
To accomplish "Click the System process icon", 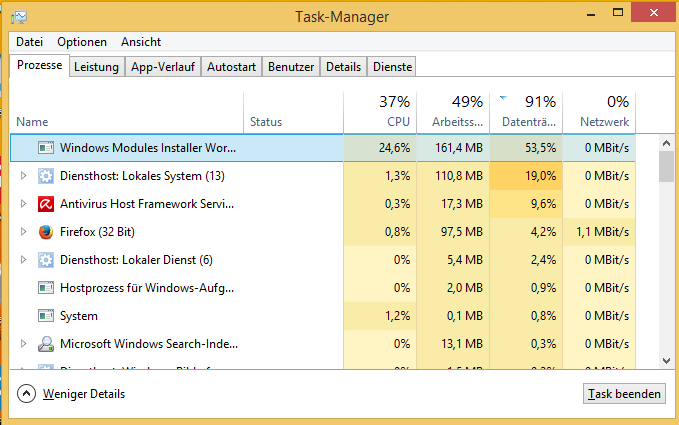I will click(x=45, y=316).
